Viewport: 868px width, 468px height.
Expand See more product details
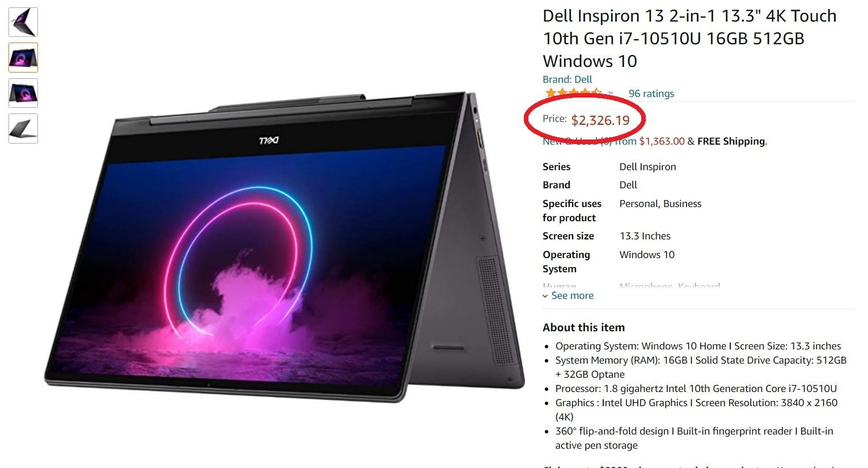[x=572, y=296]
